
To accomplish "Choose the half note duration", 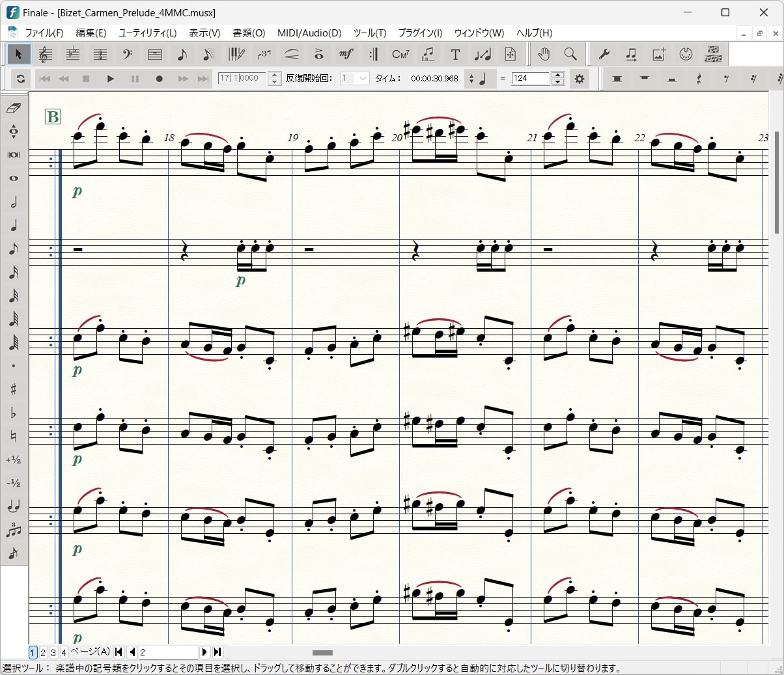I will click(x=14, y=202).
